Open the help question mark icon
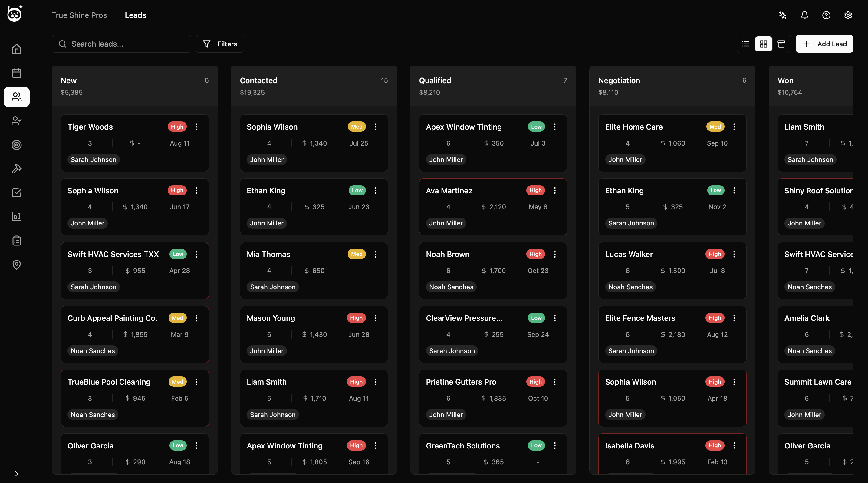 pyautogui.click(x=826, y=15)
